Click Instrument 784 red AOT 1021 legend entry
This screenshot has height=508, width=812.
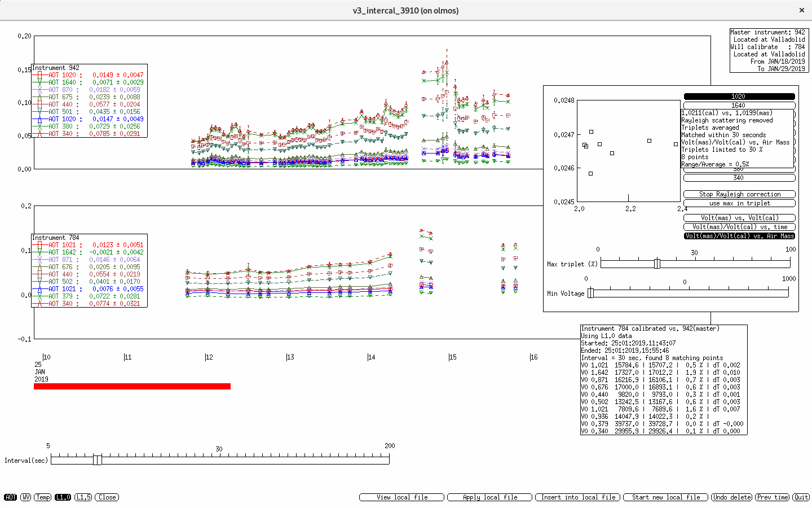pyautogui.click(x=89, y=245)
